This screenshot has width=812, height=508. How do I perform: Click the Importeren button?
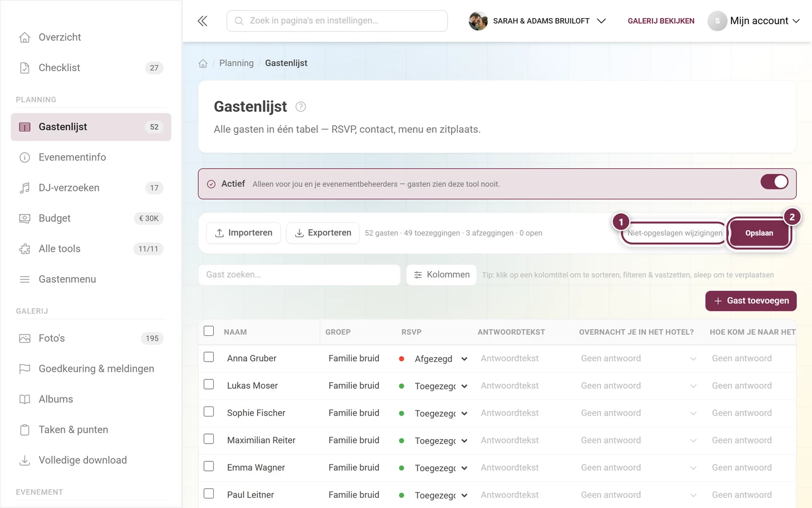point(244,233)
